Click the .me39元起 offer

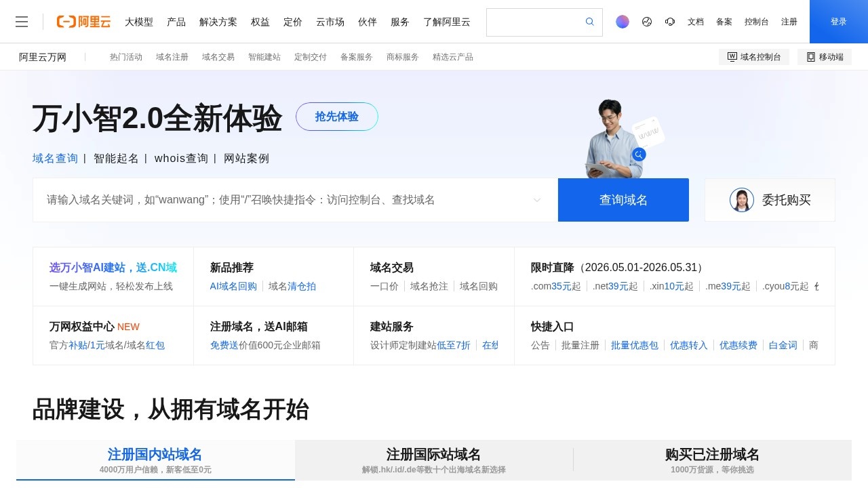click(x=728, y=286)
